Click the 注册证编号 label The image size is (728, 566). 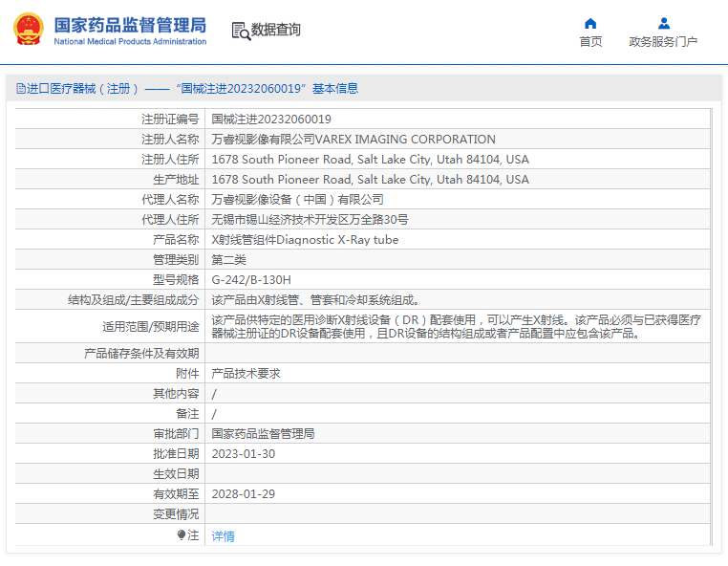click(170, 120)
